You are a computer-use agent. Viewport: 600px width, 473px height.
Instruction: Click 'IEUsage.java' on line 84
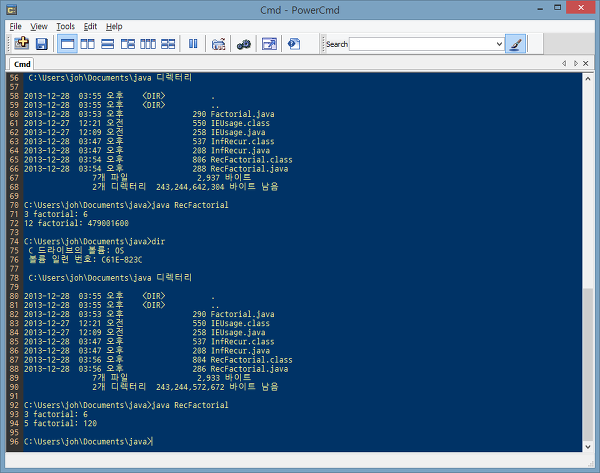pos(238,333)
